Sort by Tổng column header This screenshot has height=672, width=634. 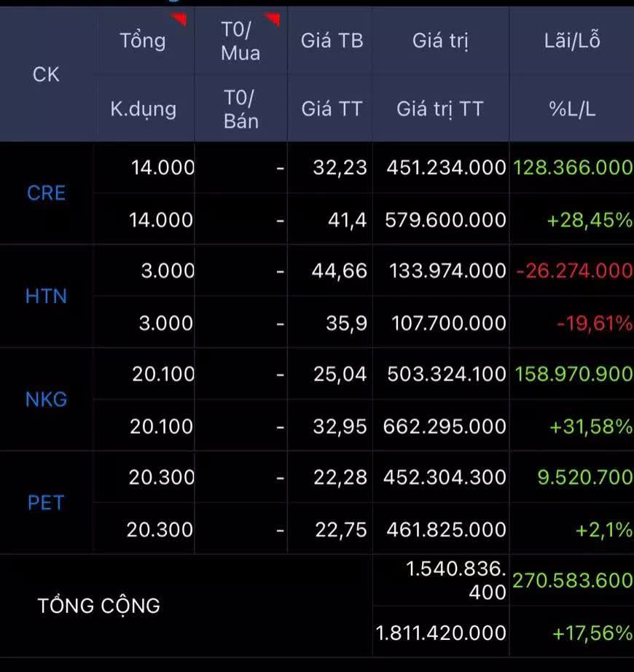[x=143, y=41]
